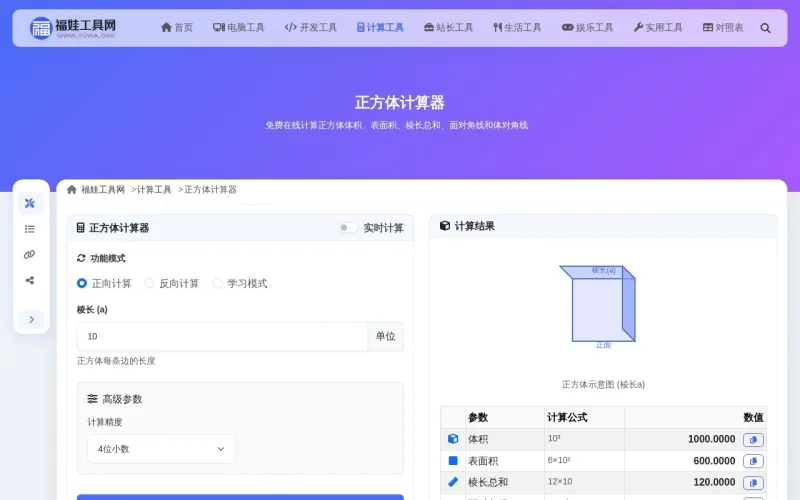Click the 棱长 (a) input field
800x500 pixels.
tap(222, 336)
